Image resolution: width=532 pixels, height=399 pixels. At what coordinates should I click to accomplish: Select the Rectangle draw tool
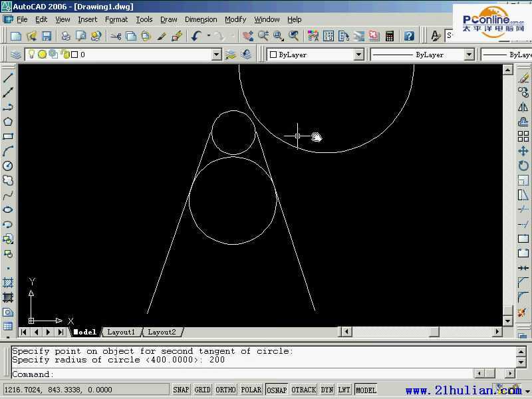click(8, 136)
